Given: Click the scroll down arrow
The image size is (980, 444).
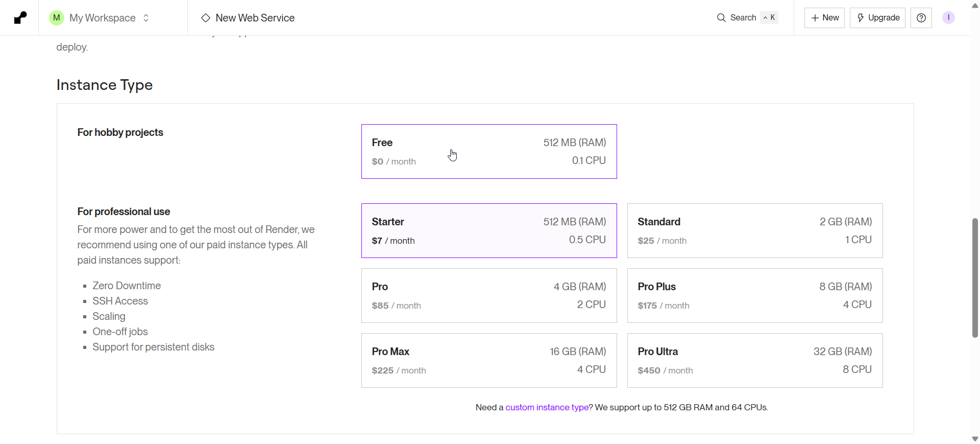Looking at the screenshot, I should [975, 439].
